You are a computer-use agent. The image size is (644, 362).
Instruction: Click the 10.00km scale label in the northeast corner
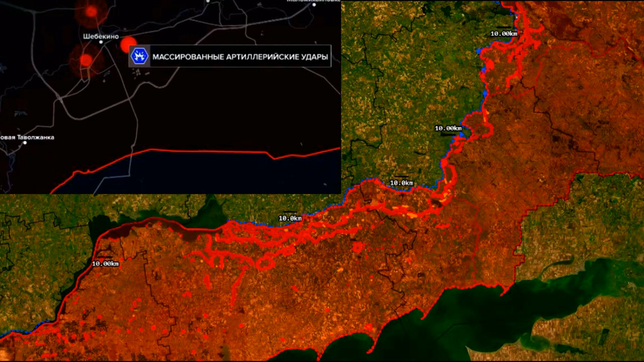pos(504,34)
